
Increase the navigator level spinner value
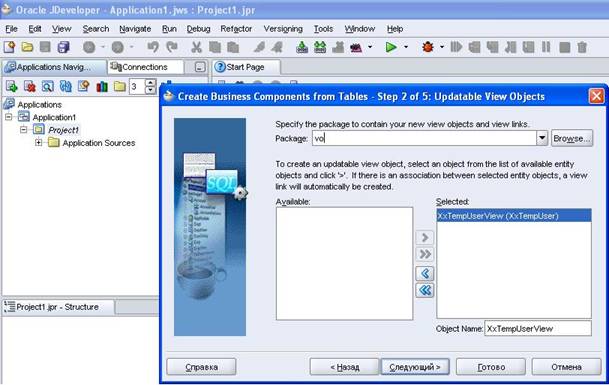(150, 82)
